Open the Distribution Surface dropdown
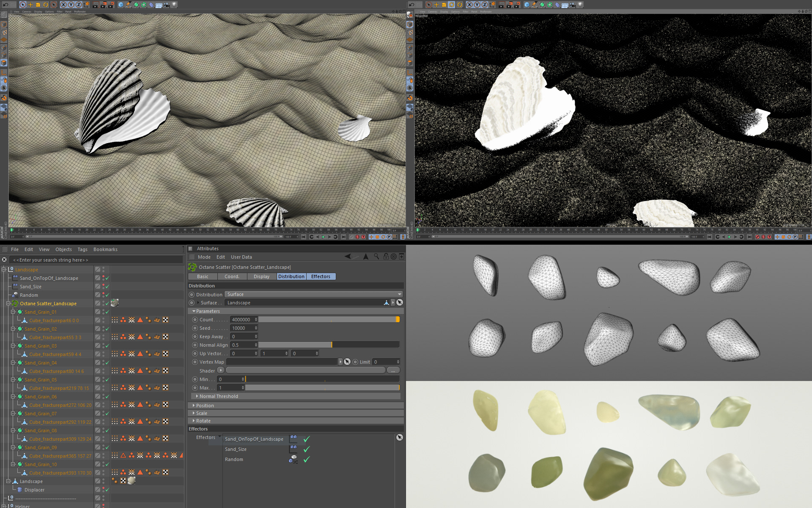 (314, 294)
